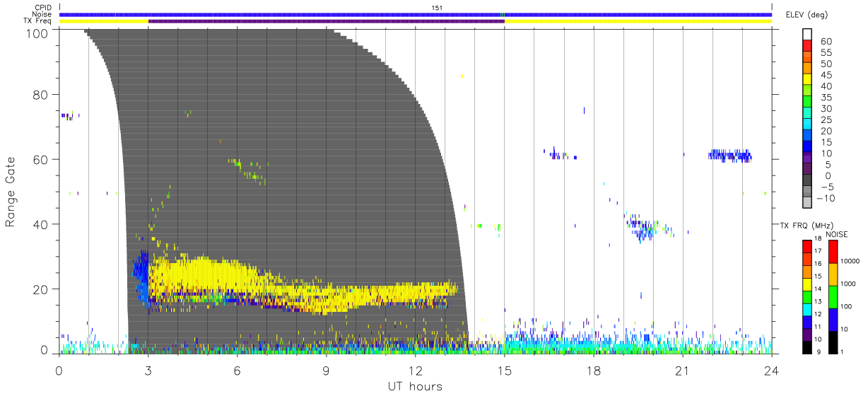Click the 'UT hours' x-axis title
The image size is (868, 401).
[x=415, y=387]
